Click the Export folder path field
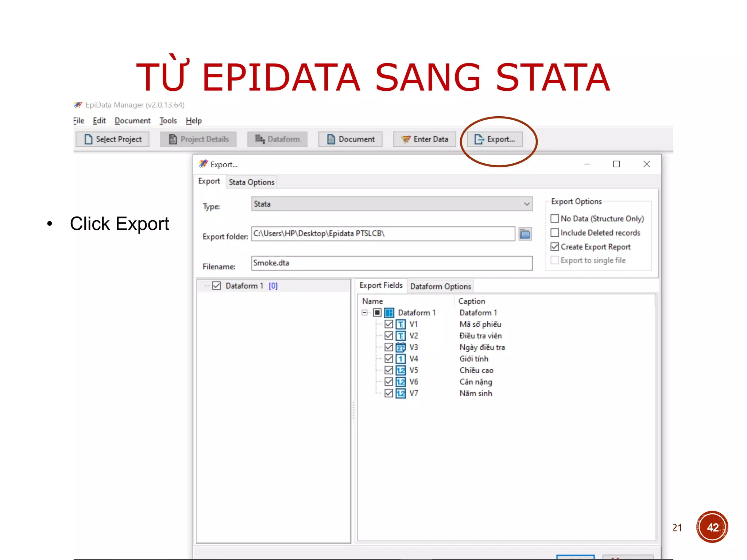The height and width of the screenshot is (560, 747). point(383,234)
